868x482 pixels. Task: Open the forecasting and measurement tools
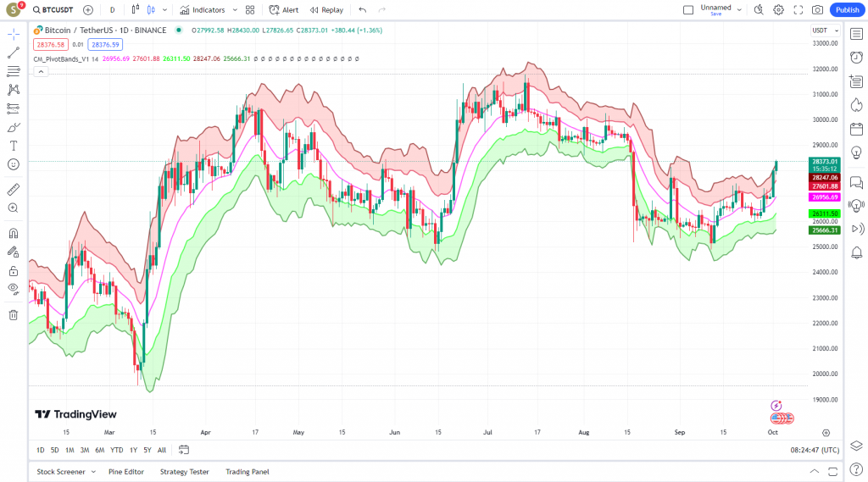(x=14, y=108)
